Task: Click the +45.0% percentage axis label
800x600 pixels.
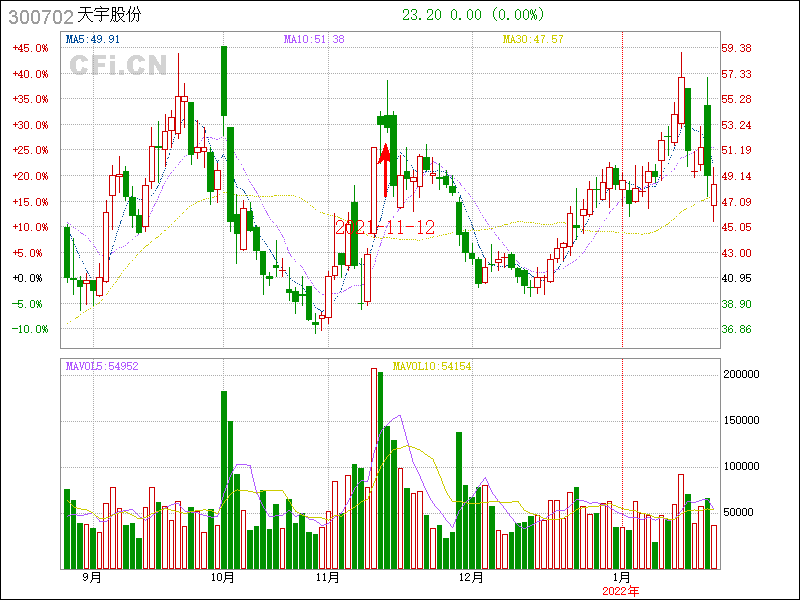Action: pos(30,48)
